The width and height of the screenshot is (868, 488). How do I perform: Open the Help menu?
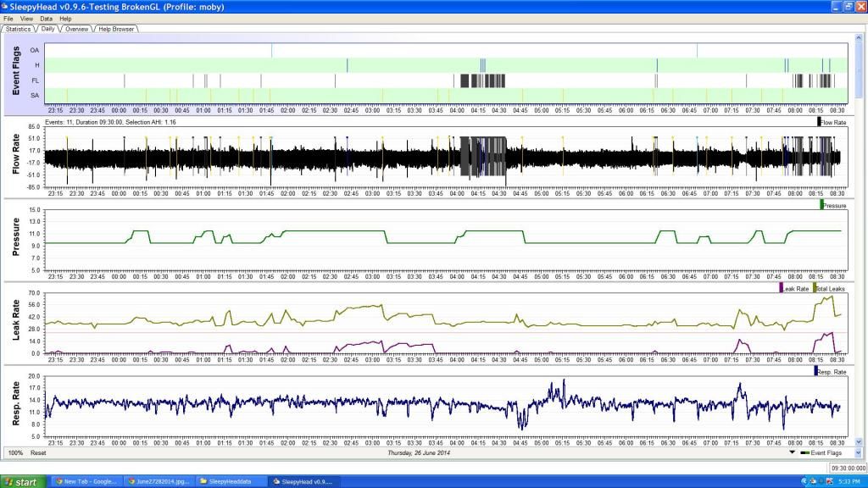click(x=65, y=19)
